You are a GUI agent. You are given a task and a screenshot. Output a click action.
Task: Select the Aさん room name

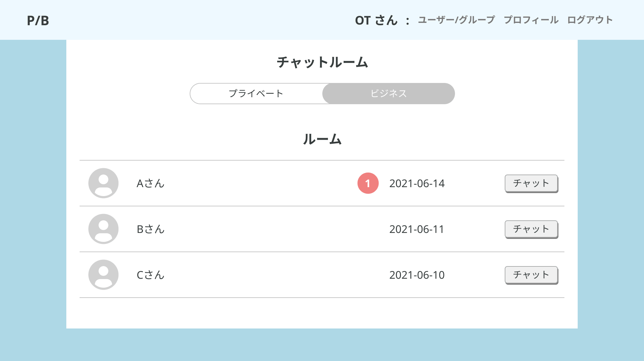151,183
